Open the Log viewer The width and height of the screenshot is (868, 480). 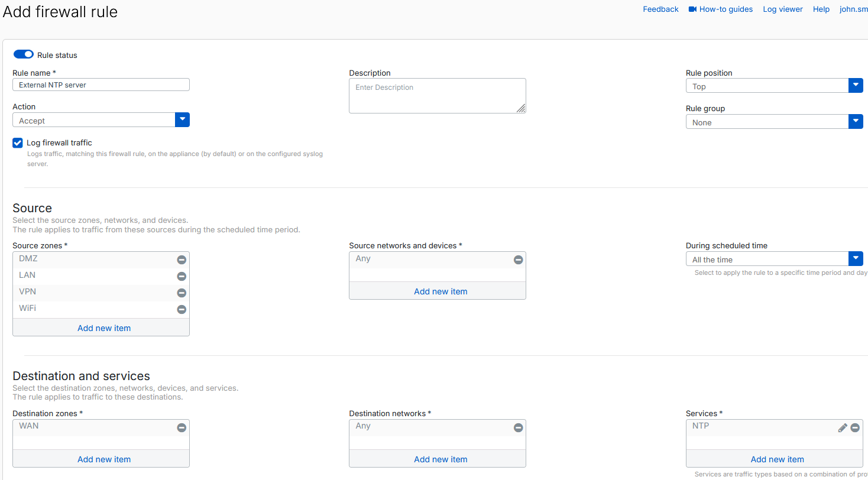[x=782, y=9]
